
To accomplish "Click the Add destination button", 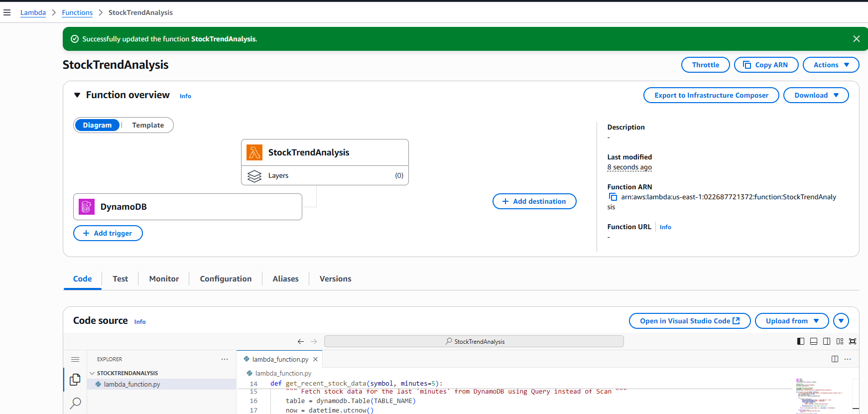I will click(x=534, y=201).
